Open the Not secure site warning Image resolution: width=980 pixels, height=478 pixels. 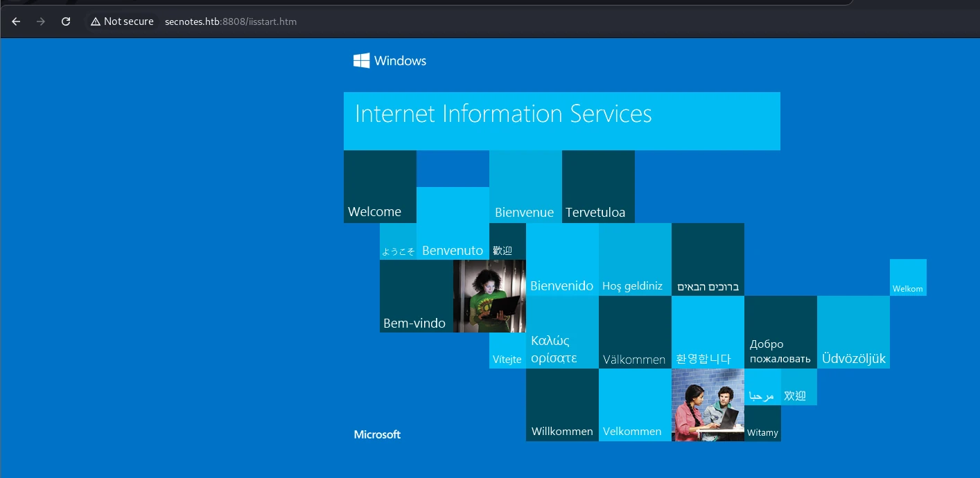pos(122,21)
